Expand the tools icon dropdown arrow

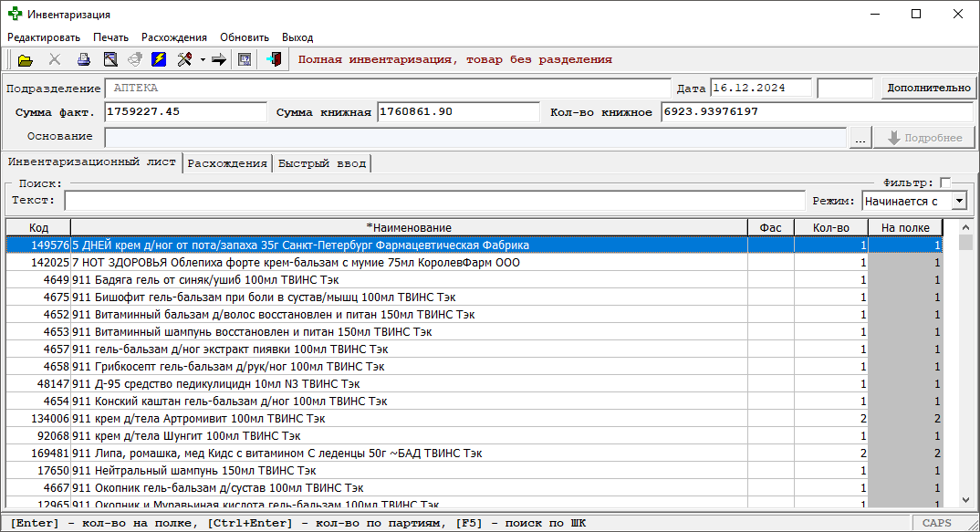click(x=202, y=61)
